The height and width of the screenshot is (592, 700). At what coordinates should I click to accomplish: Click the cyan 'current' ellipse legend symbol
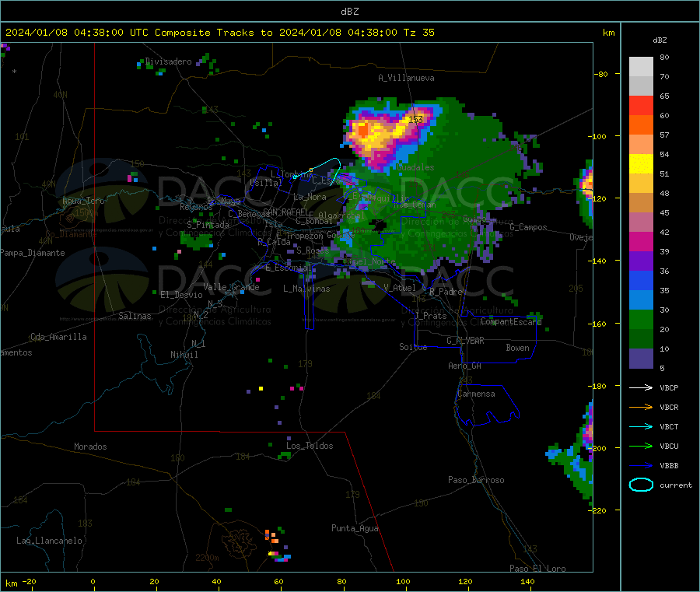point(641,485)
